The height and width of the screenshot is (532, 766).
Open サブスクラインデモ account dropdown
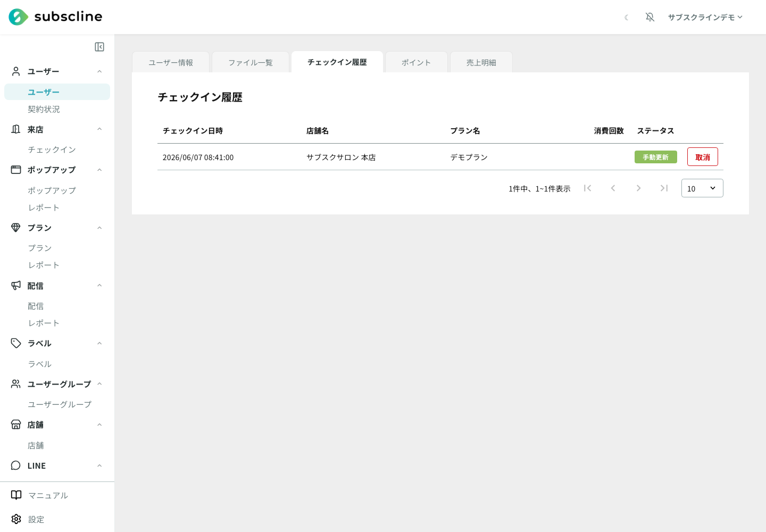click(x=705, y=17)
